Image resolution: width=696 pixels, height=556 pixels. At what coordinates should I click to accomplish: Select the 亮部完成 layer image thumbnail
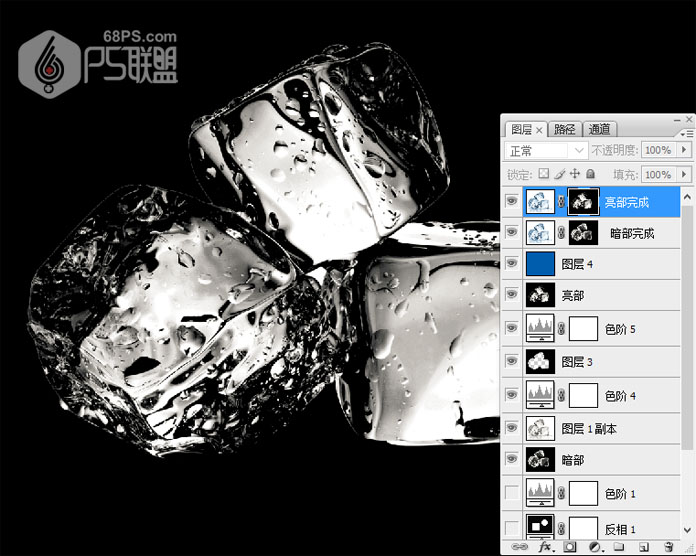point(540,201)
